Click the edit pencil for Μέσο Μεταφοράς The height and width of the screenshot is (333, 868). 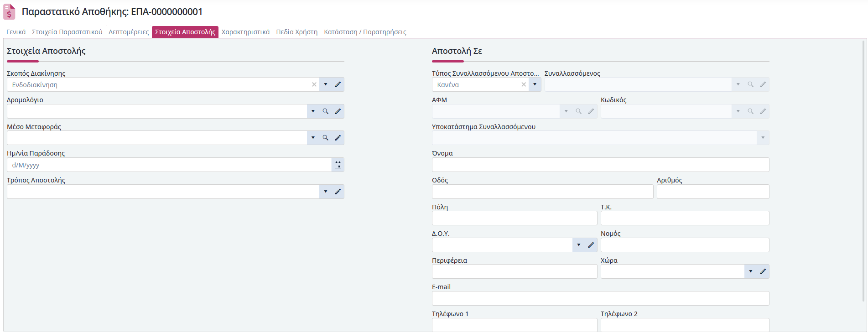(338, 138)
